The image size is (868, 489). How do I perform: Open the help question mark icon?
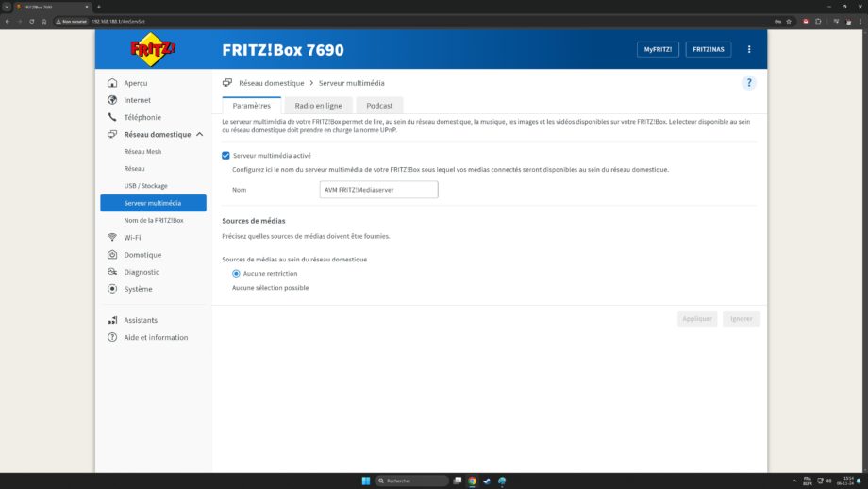[x=749, y=83]
